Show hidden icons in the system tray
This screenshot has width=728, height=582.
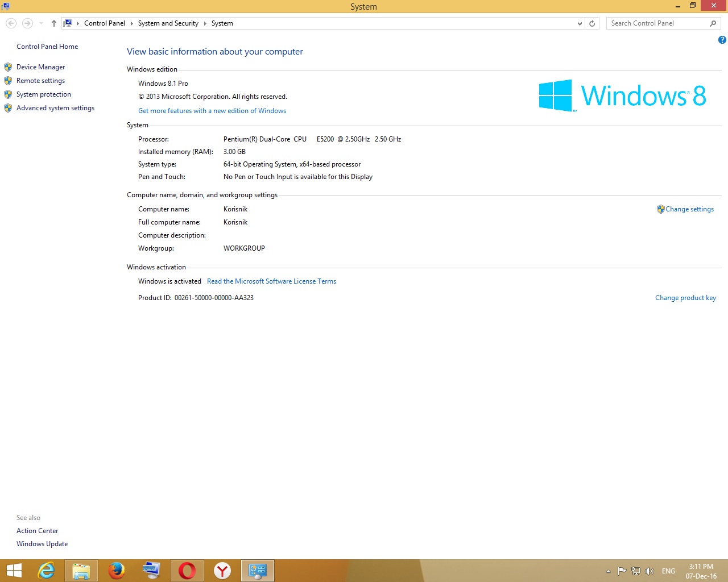coord(608,571)
